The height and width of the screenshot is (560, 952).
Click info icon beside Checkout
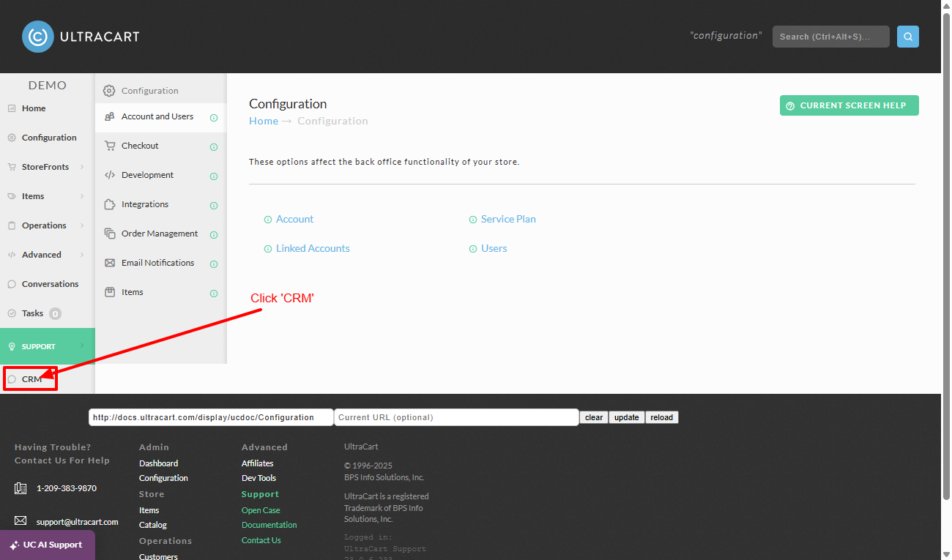[x=214, y=147]
